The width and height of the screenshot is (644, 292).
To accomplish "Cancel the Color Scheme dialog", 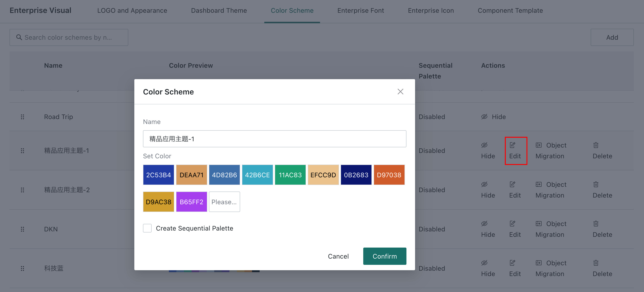I will click(x=338, y=256).
